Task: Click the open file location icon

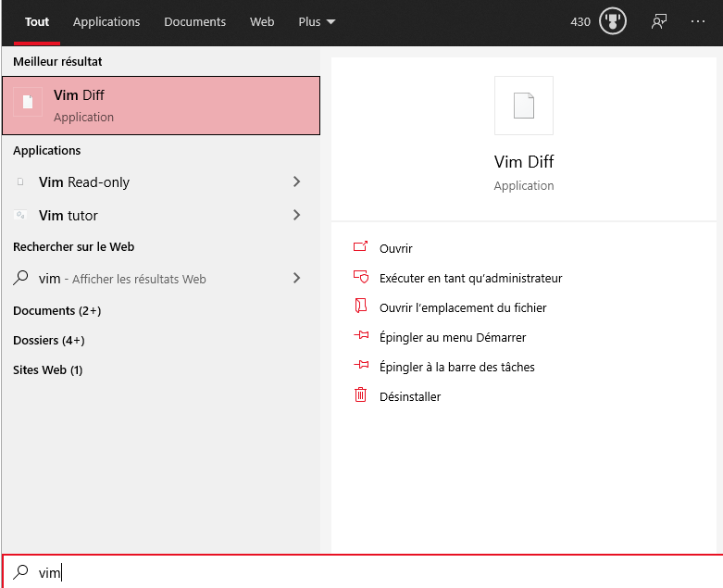Action: (361, 306)
